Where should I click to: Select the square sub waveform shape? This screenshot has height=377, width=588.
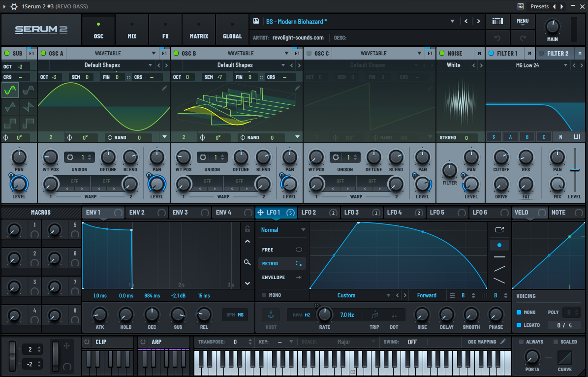(x=10, y=123)
